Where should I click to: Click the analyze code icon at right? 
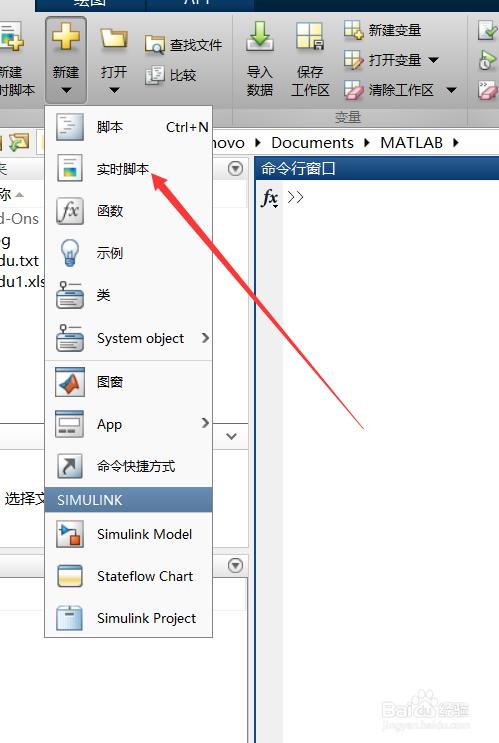click(x=487, y=30)
